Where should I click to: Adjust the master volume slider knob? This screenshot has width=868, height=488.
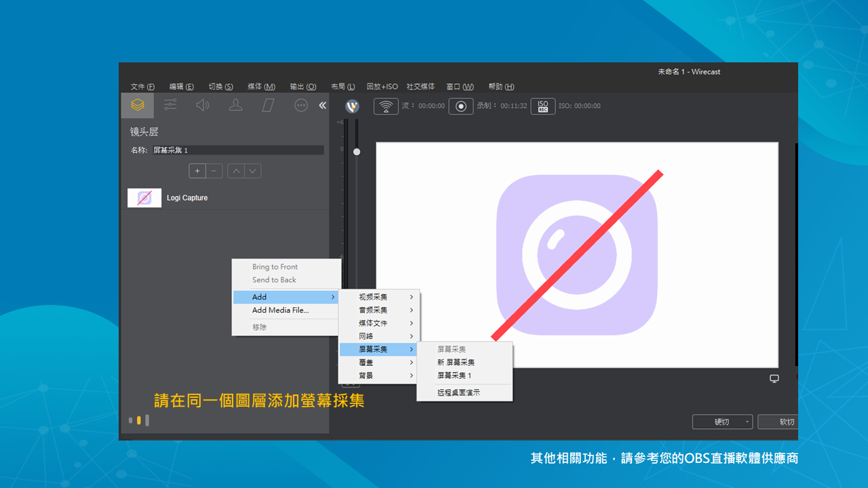pos(357,152)
